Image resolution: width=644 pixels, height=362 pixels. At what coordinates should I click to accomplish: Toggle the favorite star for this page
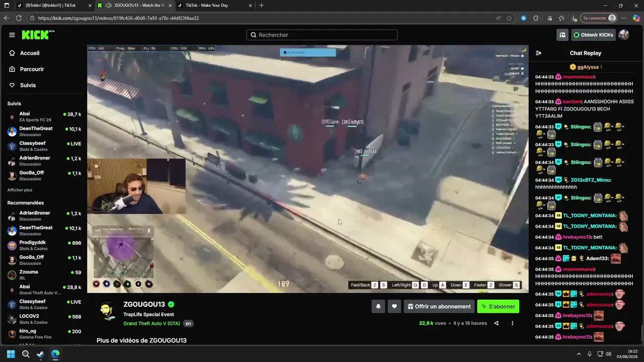coord(509,18)
